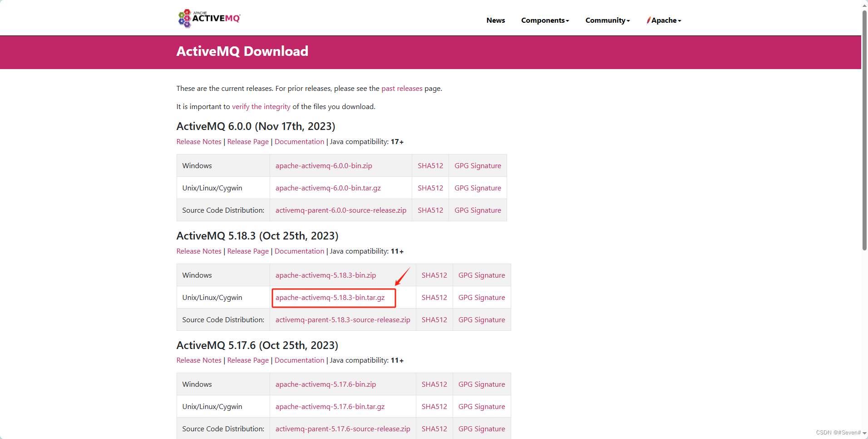Image resolution: width=868 pixels, height=439 pixels.
Task: Click Unix/Linux/Cygwin cell in the 5.18.3 table
Action: [223, 298]
